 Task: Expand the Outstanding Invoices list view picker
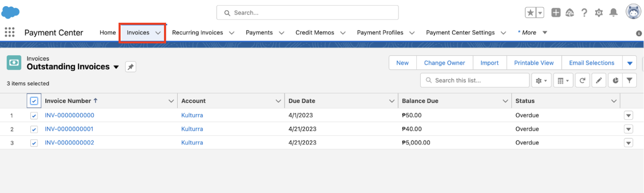coord(116,67)
